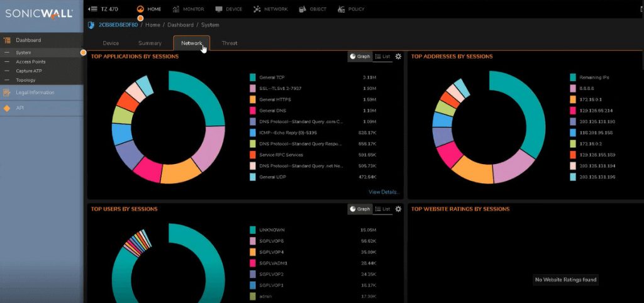644x303 pixels.
Task: Click the SonicWall logo
Action: pyautogui.click(x=39, y=14)
